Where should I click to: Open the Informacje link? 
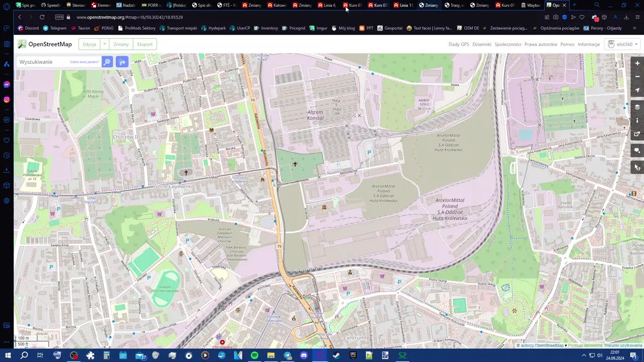589,44
